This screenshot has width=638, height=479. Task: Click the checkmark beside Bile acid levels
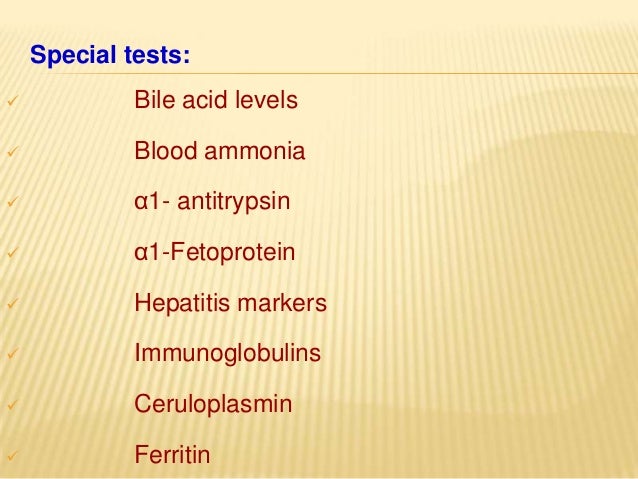13,100
